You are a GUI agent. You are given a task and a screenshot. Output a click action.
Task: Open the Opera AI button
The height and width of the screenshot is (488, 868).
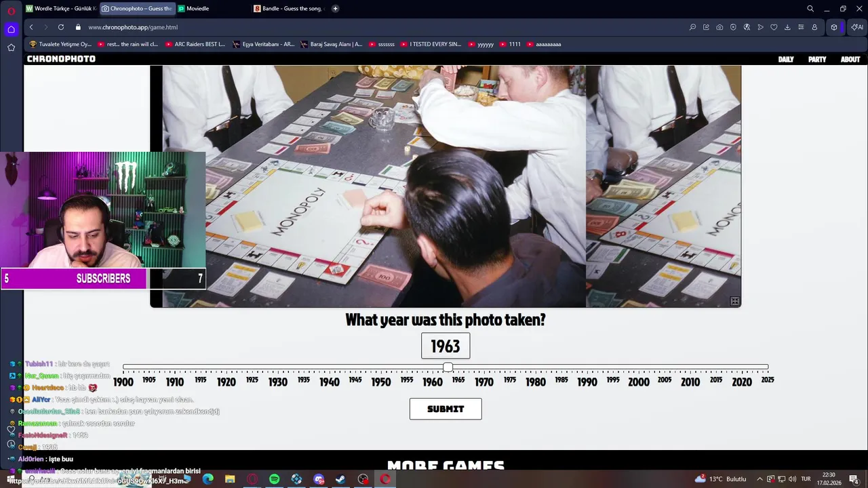(857, 27)
